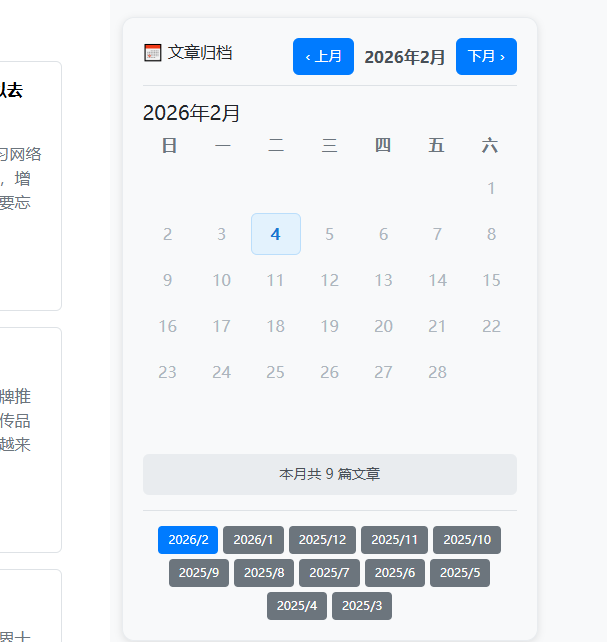607x642 pixels.
Task: Open the 2025/4 archive month
Action: click(297, 606)
